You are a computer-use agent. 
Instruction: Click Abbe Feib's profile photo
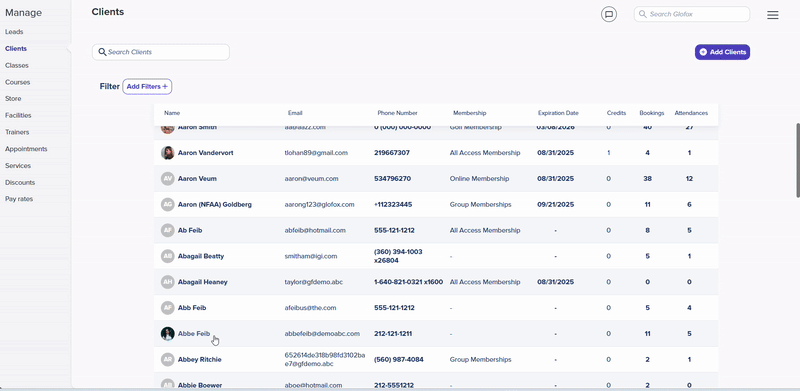167,334
